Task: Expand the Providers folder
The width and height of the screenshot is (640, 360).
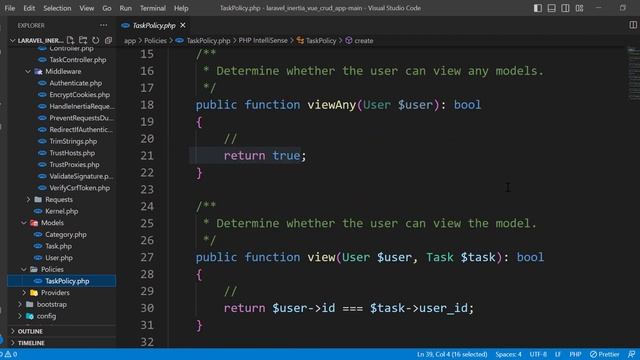Action: click(x=24, y=293)
